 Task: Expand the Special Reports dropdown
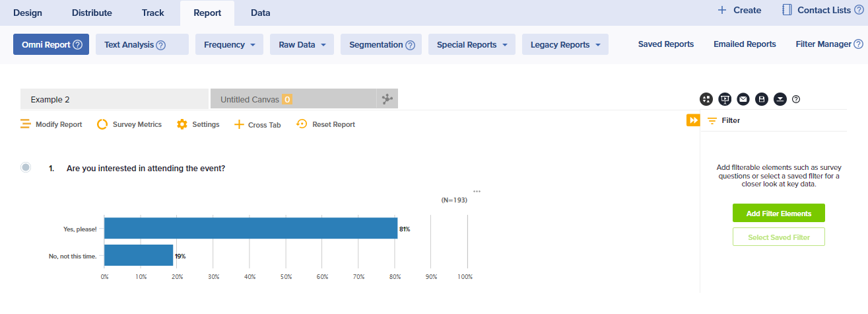click(x=471, y=45)
